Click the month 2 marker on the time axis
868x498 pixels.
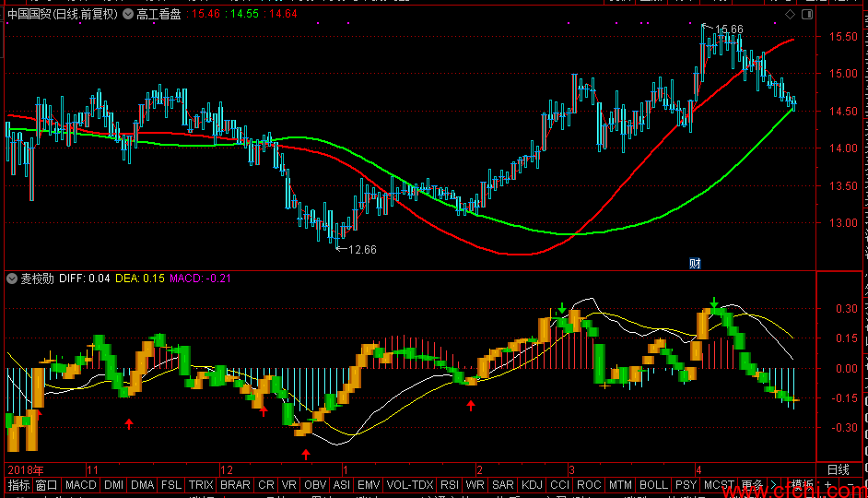pos(479,469)
